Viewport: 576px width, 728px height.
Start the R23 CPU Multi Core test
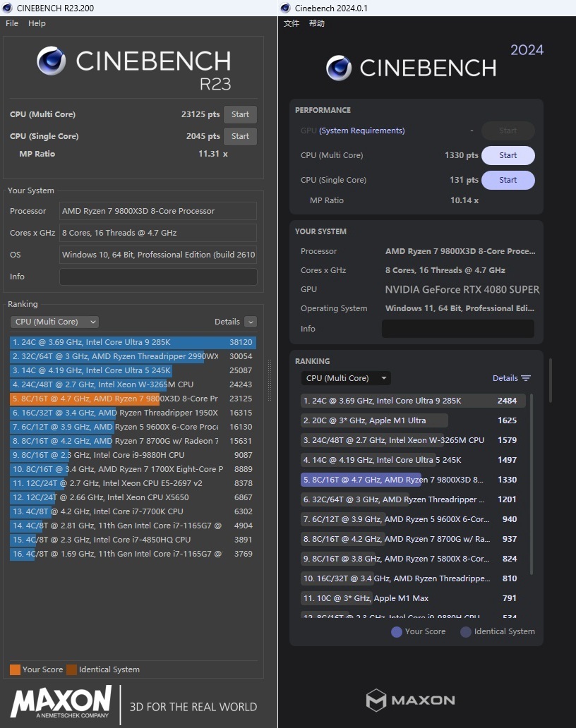[x=240, y=114]
